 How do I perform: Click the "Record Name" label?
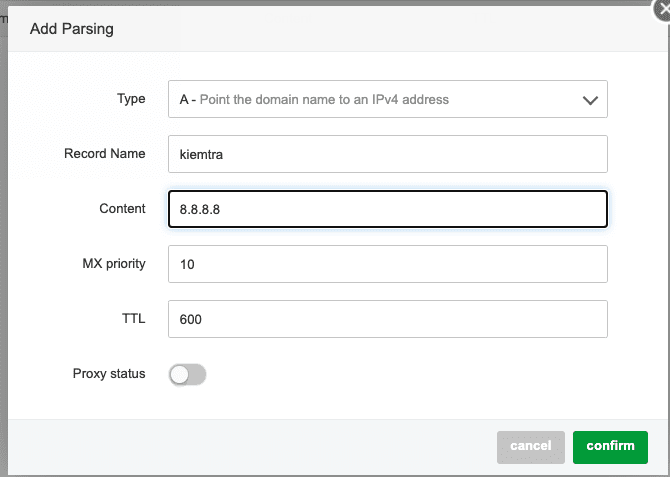[x=104, y=154]
